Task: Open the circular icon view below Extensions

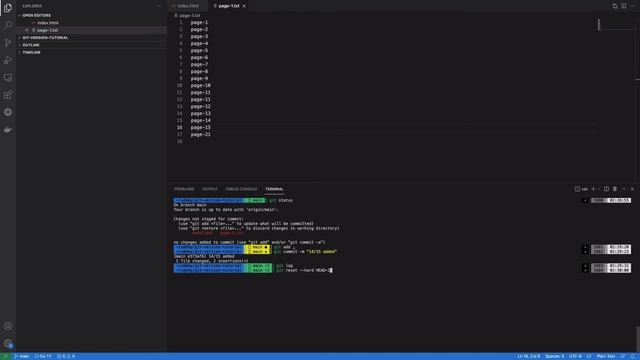Action: point(8,112)
